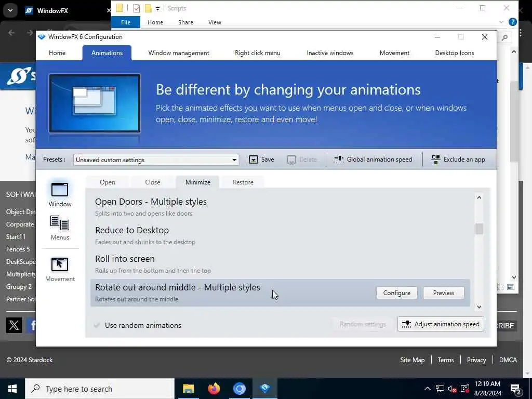Image resolution: width=532 pixels, height=399 pixels.
Task: Click the taskbar clock and date
Action: 487,389
